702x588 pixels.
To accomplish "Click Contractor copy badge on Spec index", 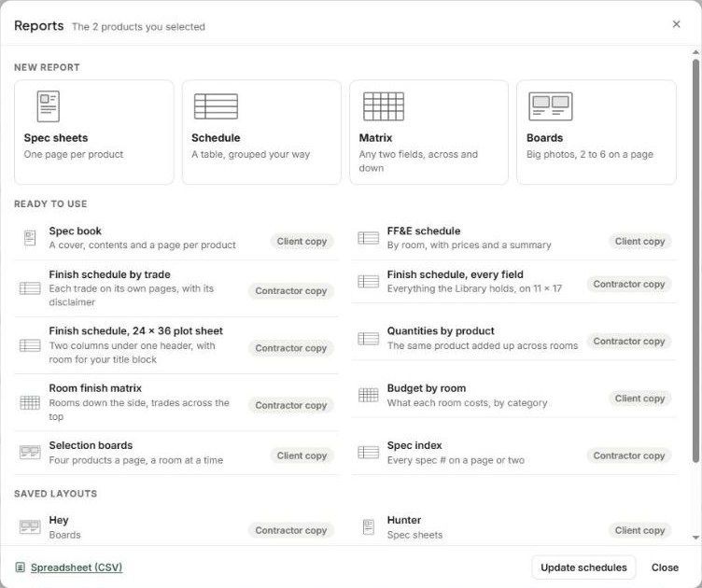I will [x=629, y=455].
